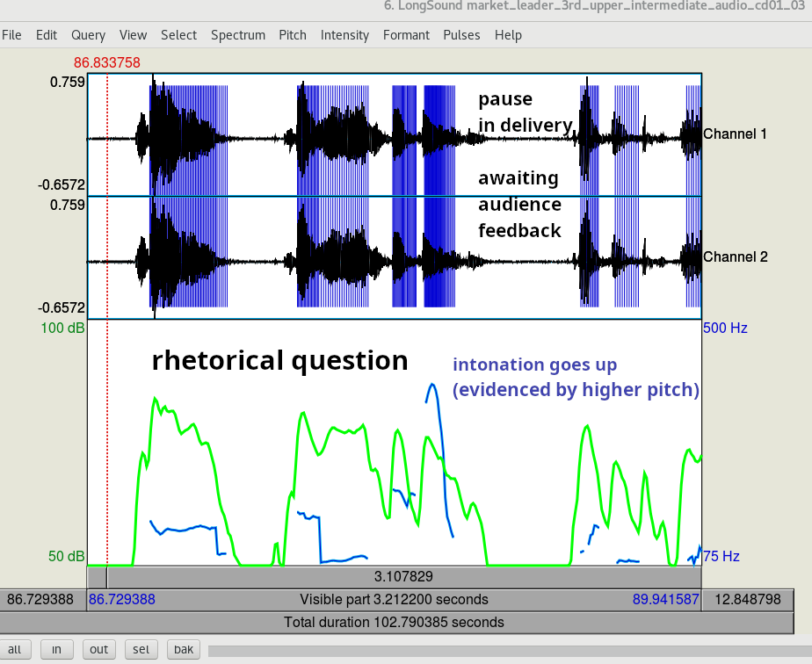
Task: Open the Select menu
Action: 178,35
